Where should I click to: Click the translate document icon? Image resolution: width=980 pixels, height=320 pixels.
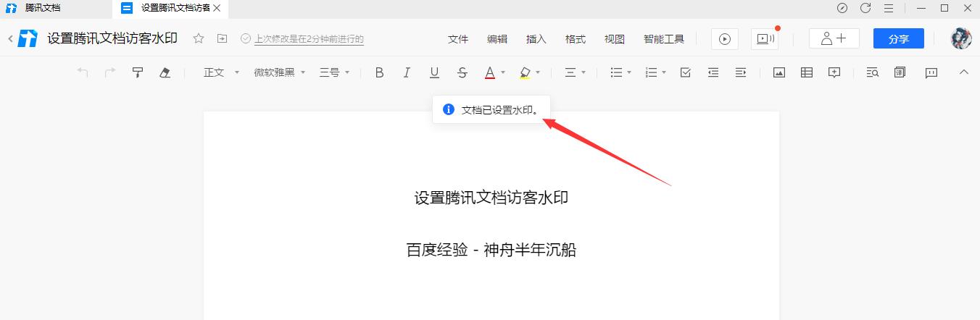click(900, 72)
